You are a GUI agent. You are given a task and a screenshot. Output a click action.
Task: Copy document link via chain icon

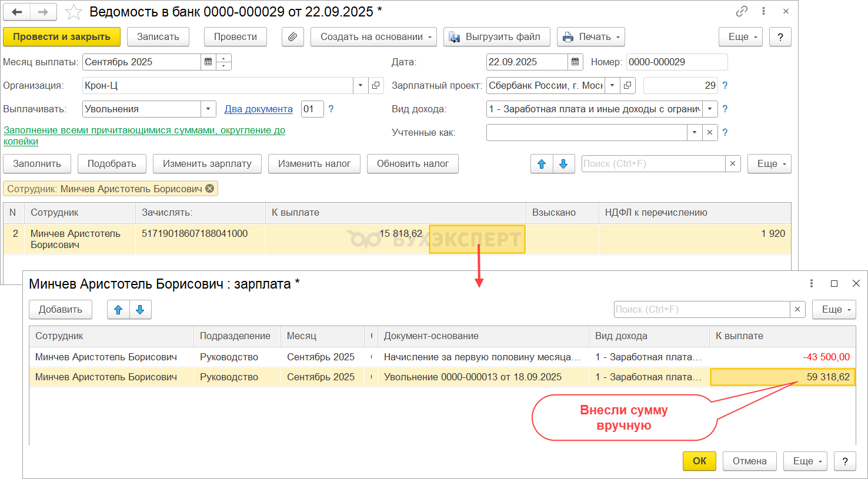point(742,11)
